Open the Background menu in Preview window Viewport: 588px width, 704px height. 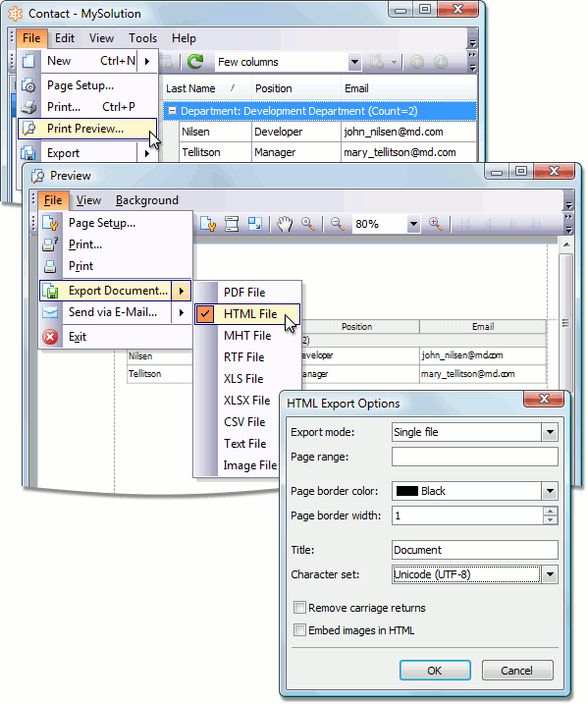tap(147, 200)
